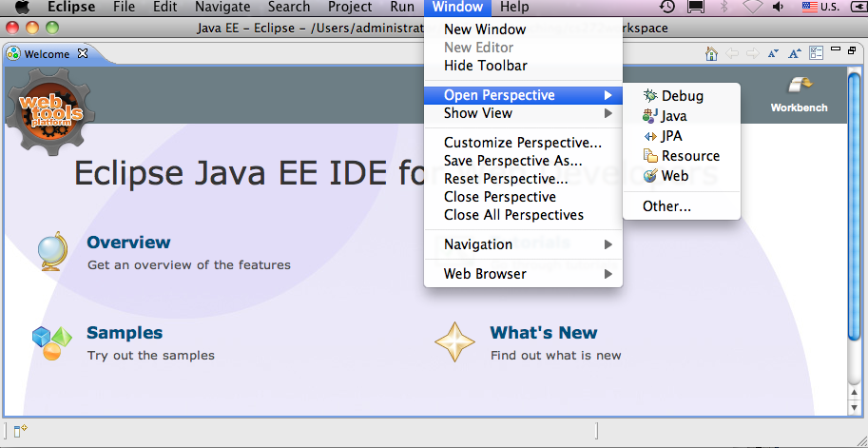The image size is (868, 448).
Task: Click the Reduce font size icon
Action: pyautogui.click(x=773, y=53)
